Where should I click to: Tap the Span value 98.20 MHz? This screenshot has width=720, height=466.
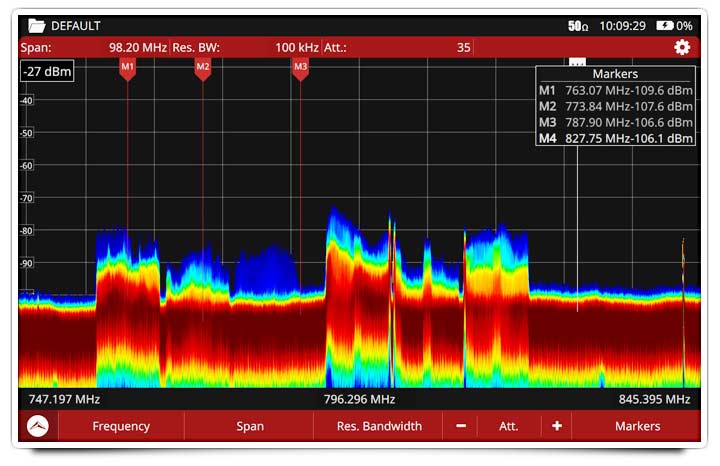pyautogui.click(x=138, y=48)
